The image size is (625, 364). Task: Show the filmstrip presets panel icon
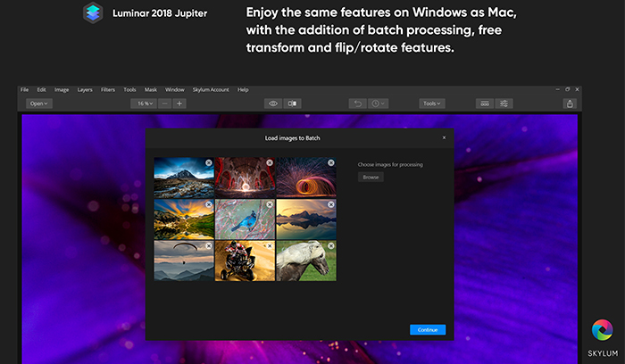(x=485, y=103)
